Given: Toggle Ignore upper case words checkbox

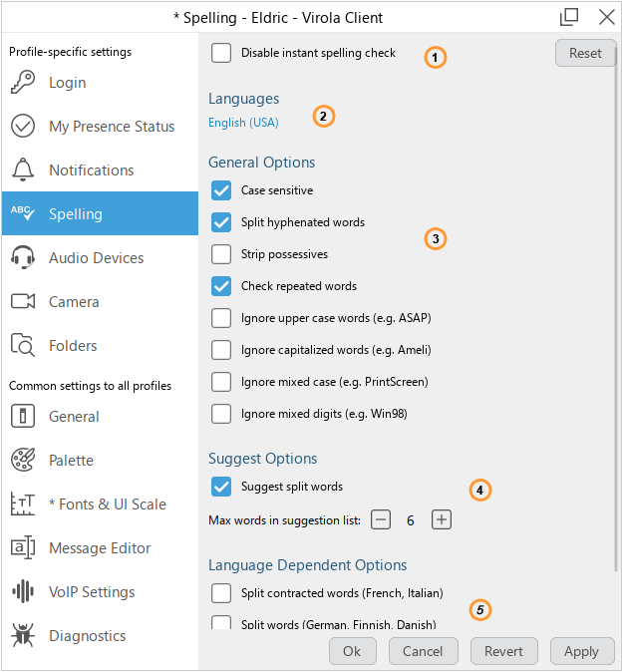Looking at the screenshot, I should click(x=221, y=318).
